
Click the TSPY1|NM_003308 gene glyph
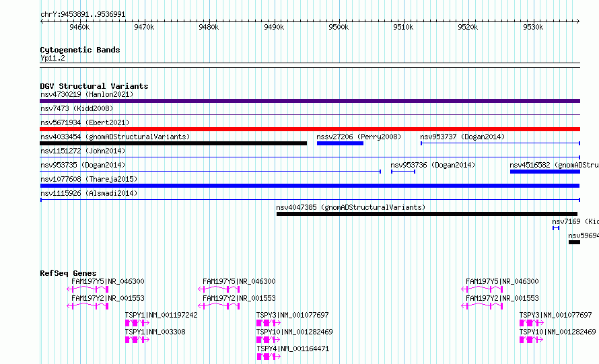coord(137,340)
